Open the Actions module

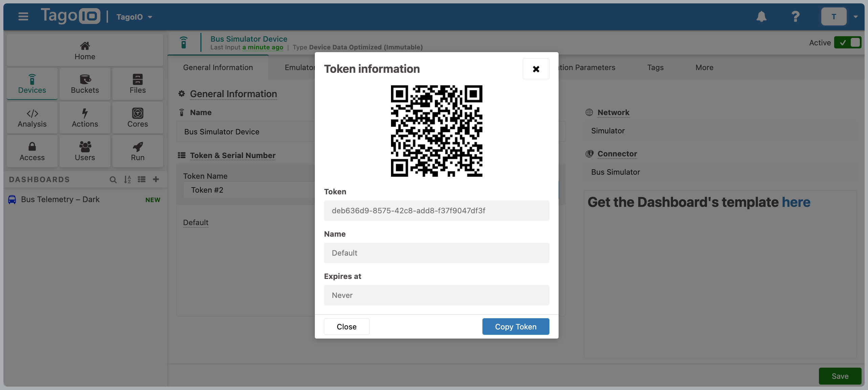pyautogui.click(x=85, y=117)
